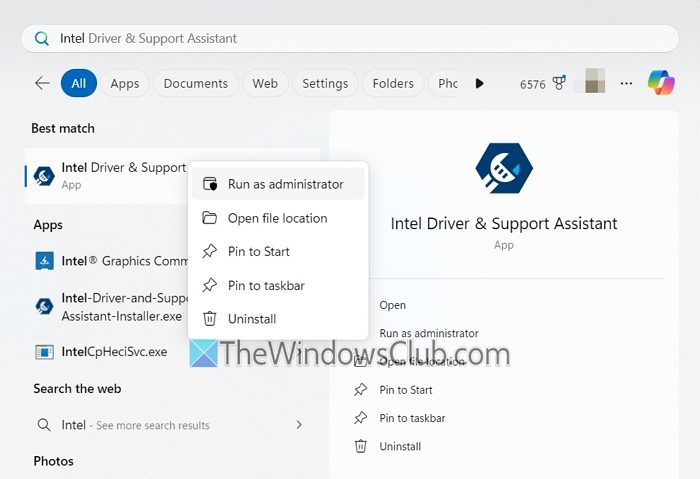This screenshot has width=700, height=479.
Task: Choose Open file location in context menu
Action: click(278, 218)
